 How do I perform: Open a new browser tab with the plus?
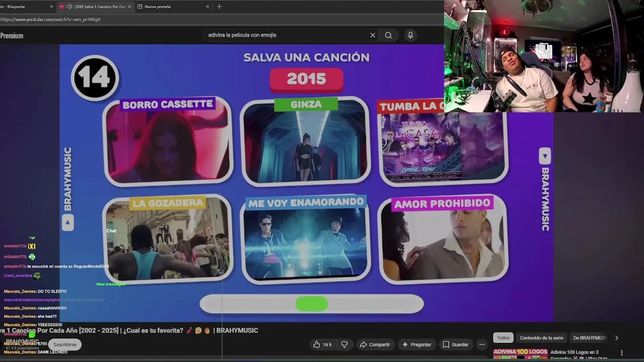pos(219,7)
